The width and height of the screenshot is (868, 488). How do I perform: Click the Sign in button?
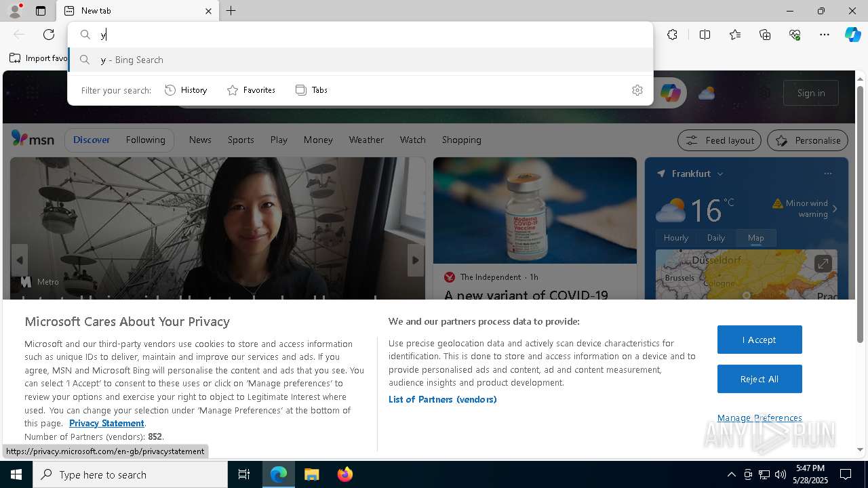pyautogui.click(x=811, y=93)
